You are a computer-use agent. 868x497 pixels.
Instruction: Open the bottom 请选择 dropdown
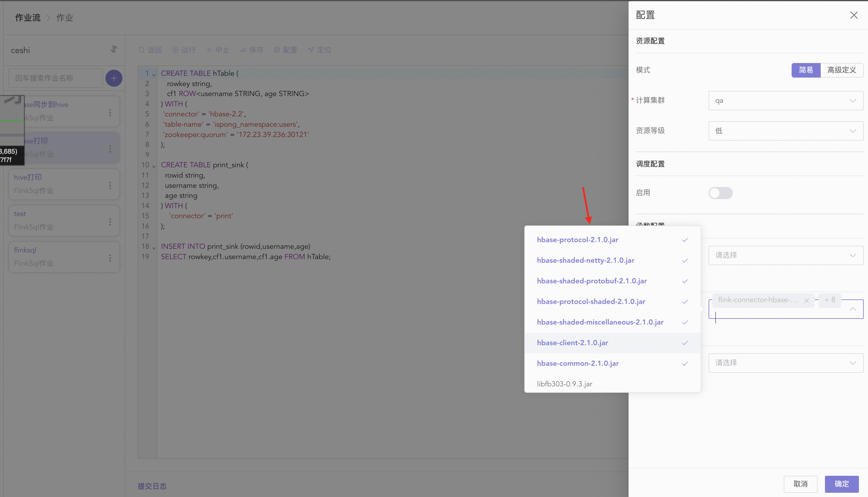pos(786,363)
